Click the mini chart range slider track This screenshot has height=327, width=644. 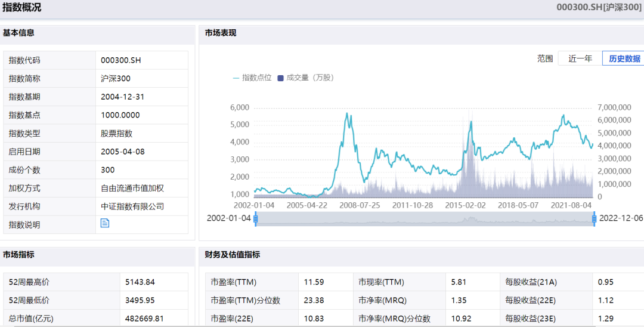[x=425, y=219]
